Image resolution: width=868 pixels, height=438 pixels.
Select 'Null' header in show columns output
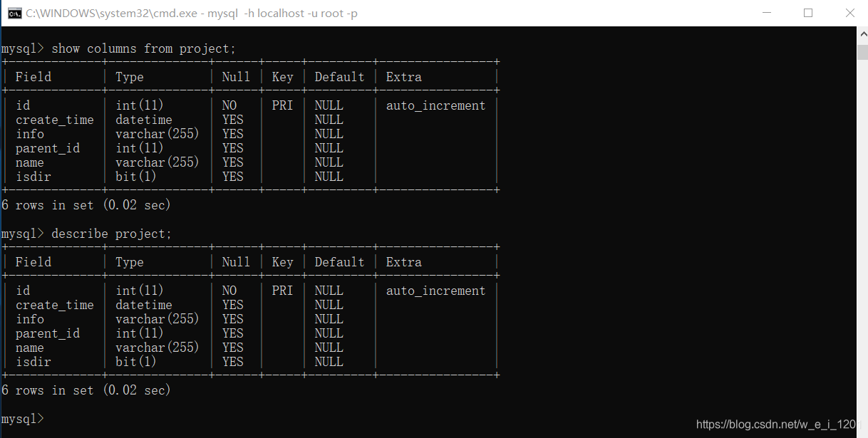click(x=236, y=77)
